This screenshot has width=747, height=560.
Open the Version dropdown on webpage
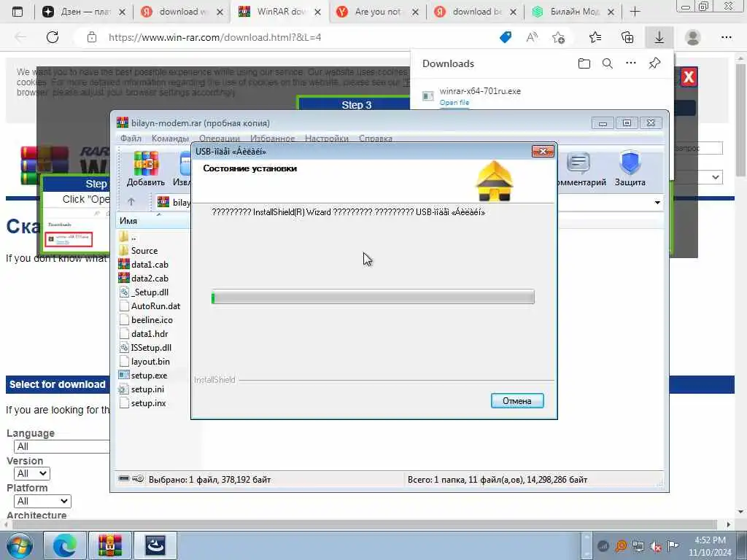click(32, 473)
